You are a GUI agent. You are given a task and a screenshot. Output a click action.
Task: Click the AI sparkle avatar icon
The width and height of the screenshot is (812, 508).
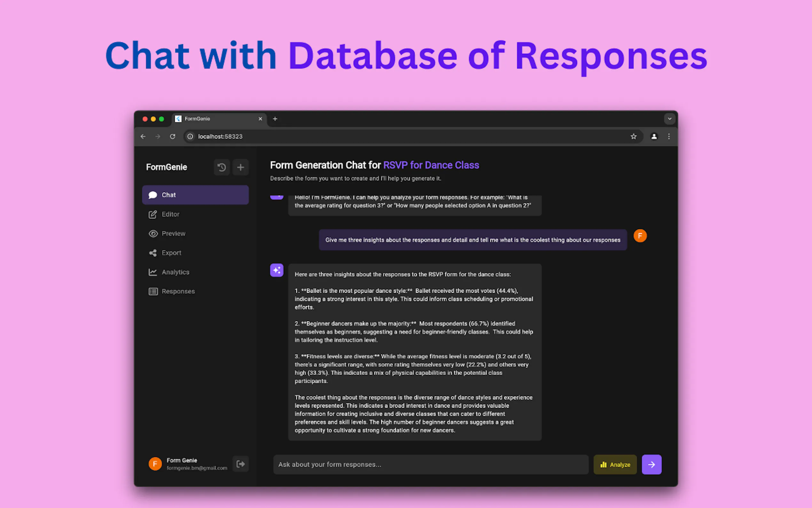tap(277, 270)
